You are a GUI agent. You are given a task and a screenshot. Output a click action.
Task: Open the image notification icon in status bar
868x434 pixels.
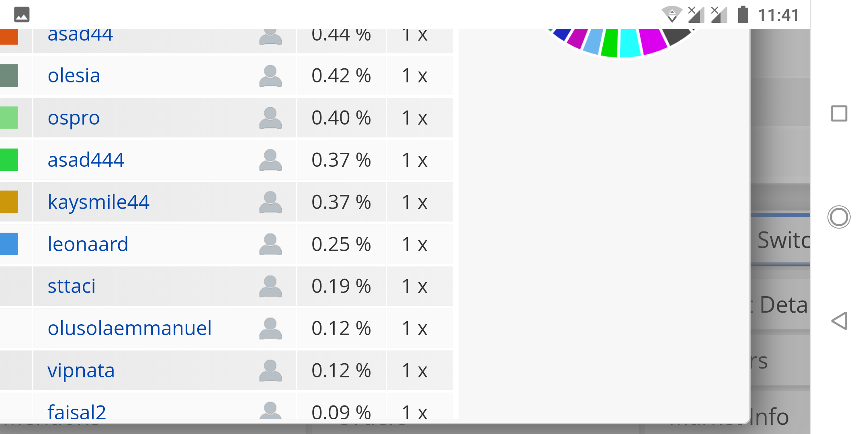tap(22, 14)
